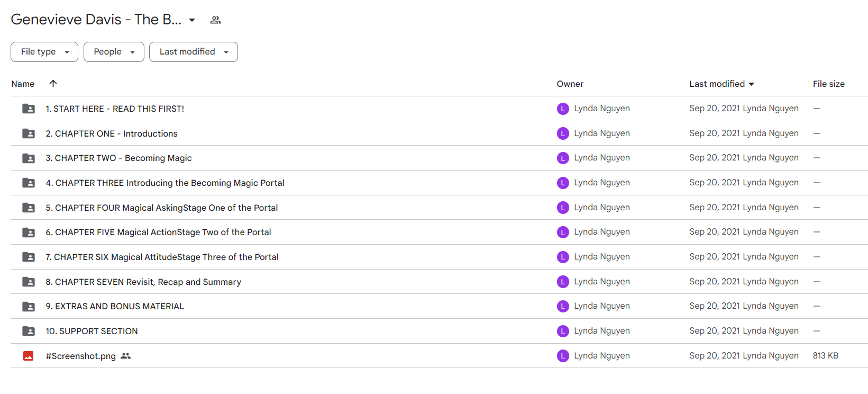Open 7. CHAPTER SIX Magical Attitude folder
Screen dimensions: 868x394
tap(162, 257)
